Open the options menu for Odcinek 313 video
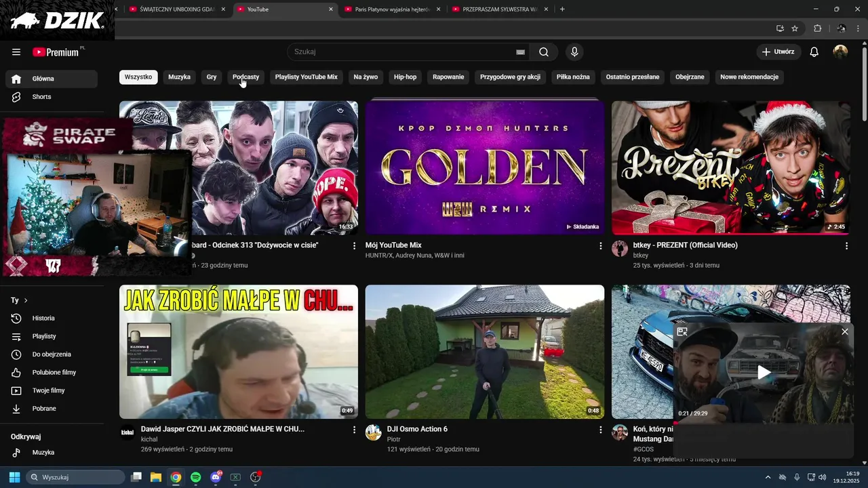 354,246
